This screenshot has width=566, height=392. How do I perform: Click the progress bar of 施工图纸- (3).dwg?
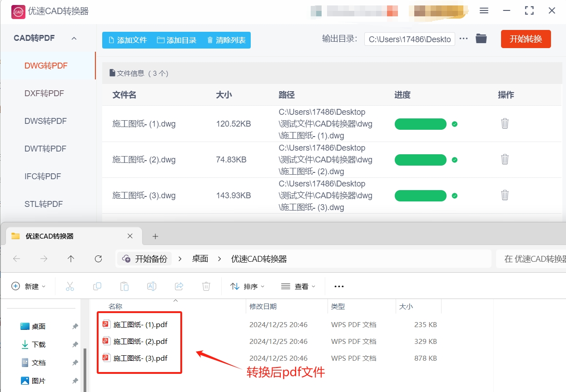pos(420,195)
